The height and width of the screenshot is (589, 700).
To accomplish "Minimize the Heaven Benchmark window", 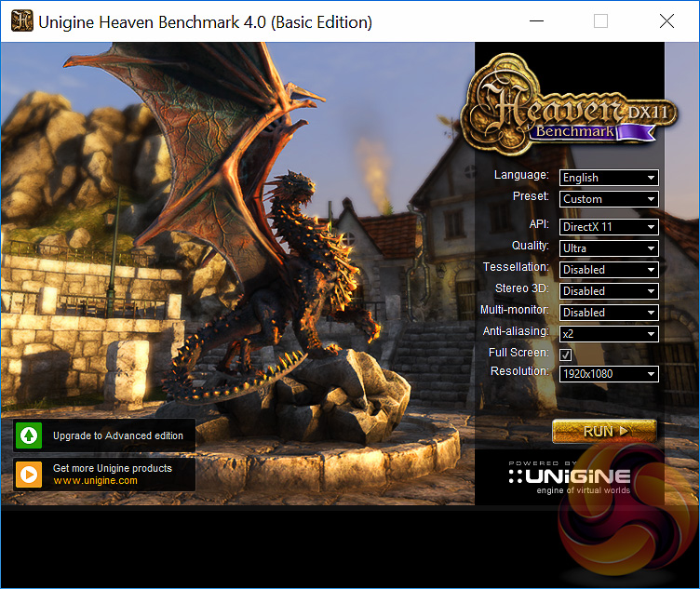I will (536, 21).
